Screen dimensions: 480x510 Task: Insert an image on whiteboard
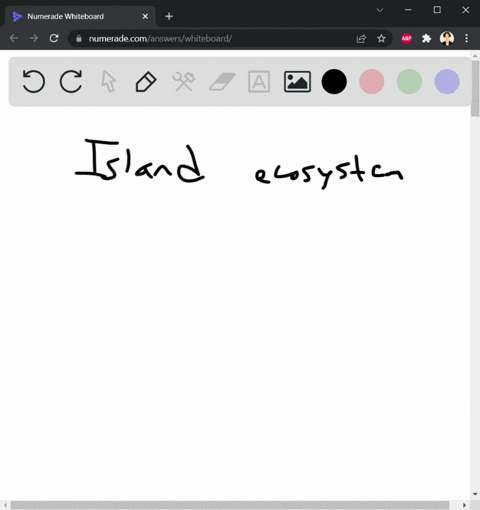297,81
